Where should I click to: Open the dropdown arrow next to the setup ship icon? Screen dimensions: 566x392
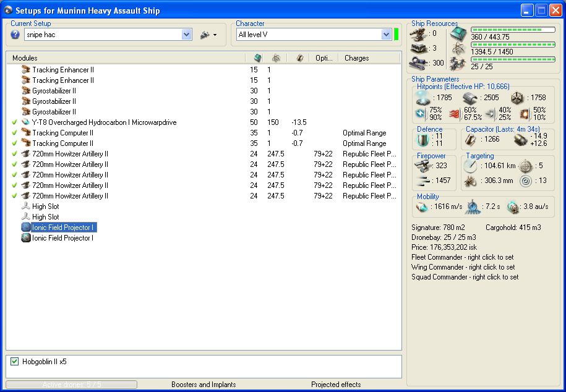pyautogui.click(x=215, y=36)
